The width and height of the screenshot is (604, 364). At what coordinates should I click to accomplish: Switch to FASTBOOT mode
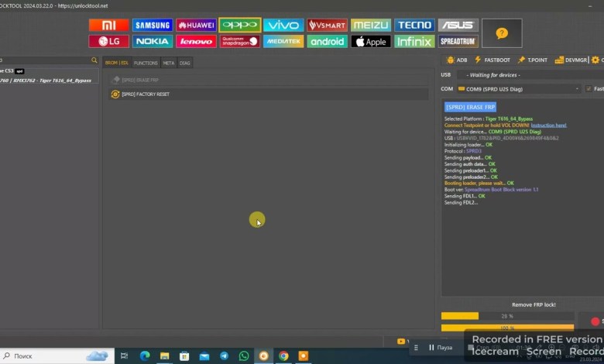[492, 60]
